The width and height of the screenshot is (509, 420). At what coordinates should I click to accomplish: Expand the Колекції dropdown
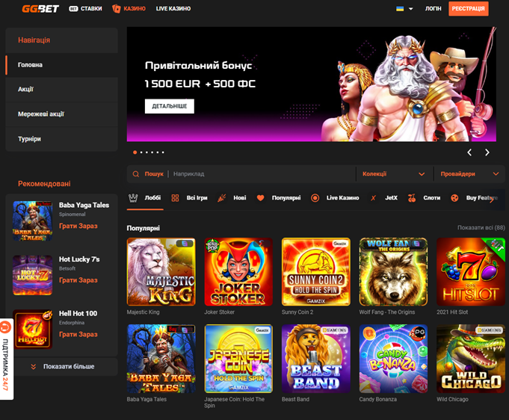point(394,174)
